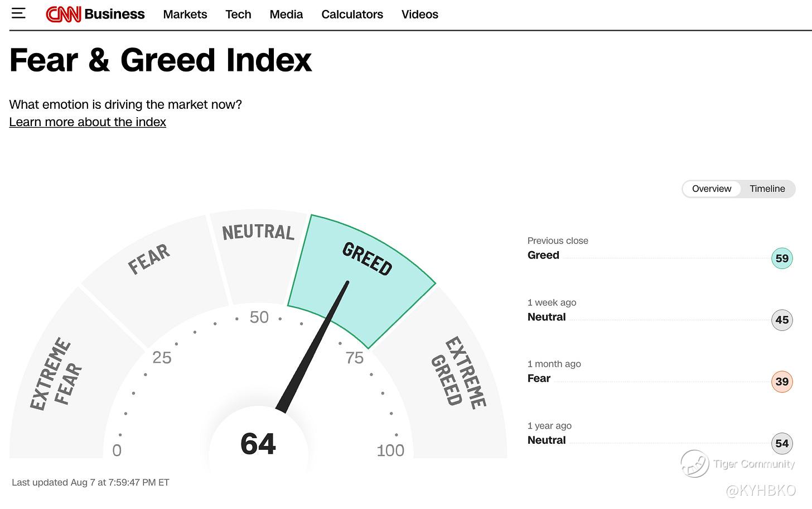Go to the Media section

[x=286, y=15]
